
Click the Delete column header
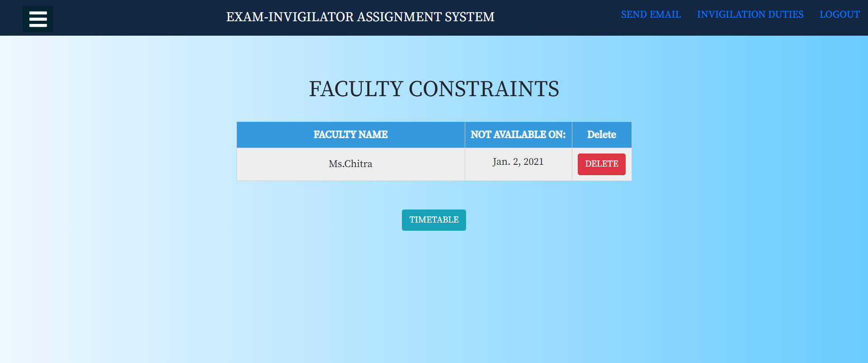[601, 134]
